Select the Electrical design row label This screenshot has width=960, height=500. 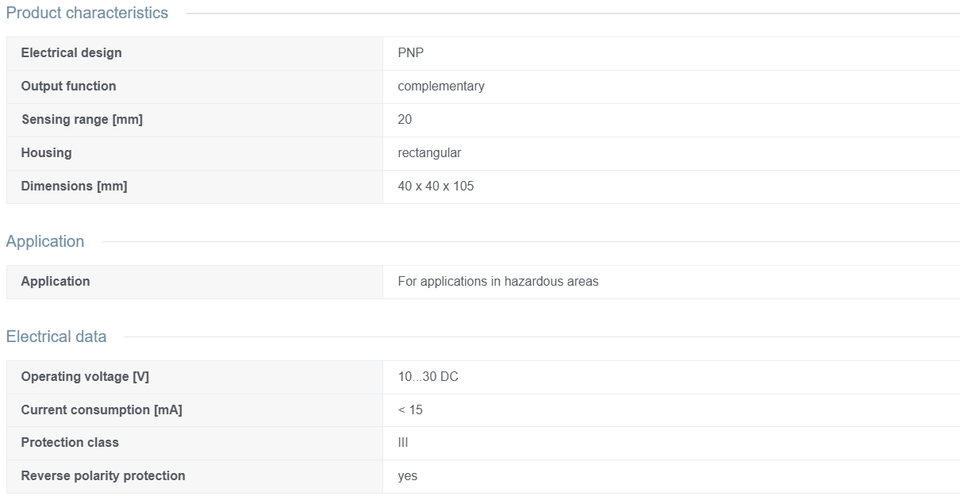click(71, 53)
